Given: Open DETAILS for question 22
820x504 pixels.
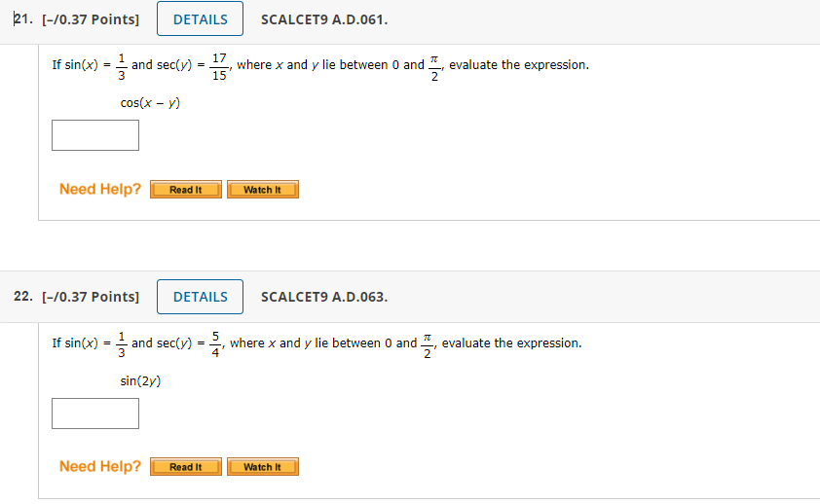Looking at the screenshot, I should [x=200, y=297].
